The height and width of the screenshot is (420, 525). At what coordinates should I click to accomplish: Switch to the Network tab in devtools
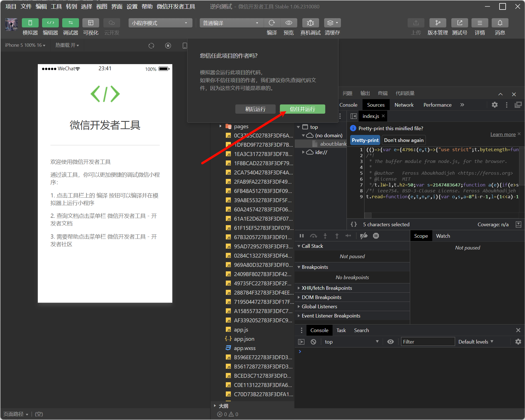tap(404, 105)
